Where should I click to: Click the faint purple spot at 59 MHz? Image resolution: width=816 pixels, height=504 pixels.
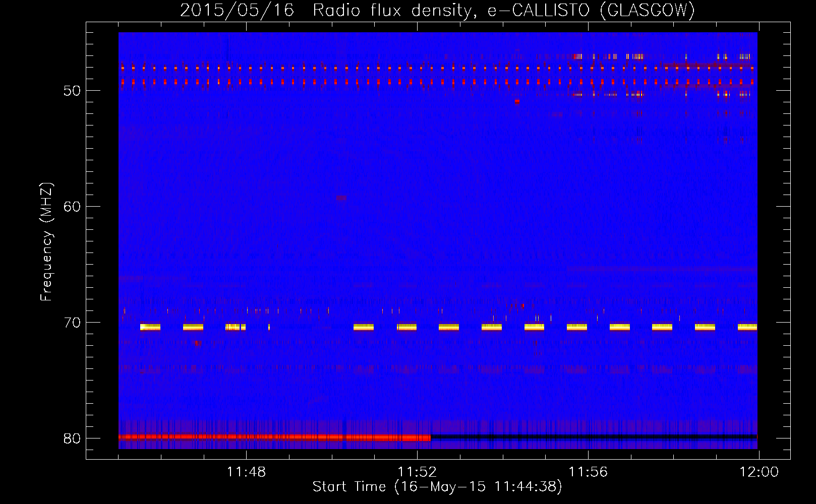coord(341,198)
